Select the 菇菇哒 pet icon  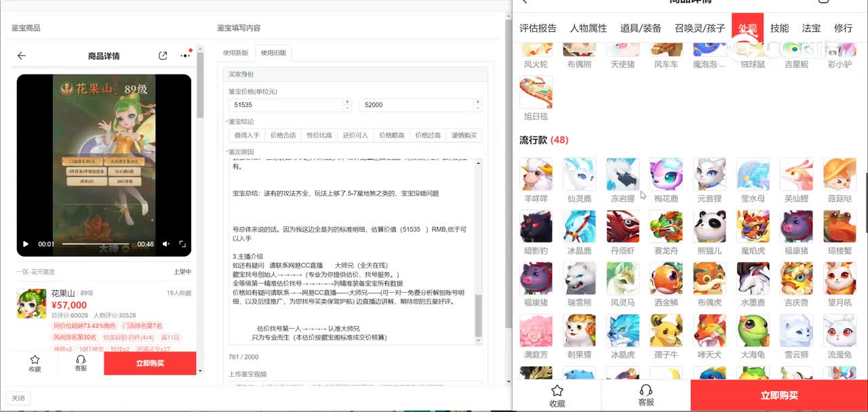click(840, 175)
